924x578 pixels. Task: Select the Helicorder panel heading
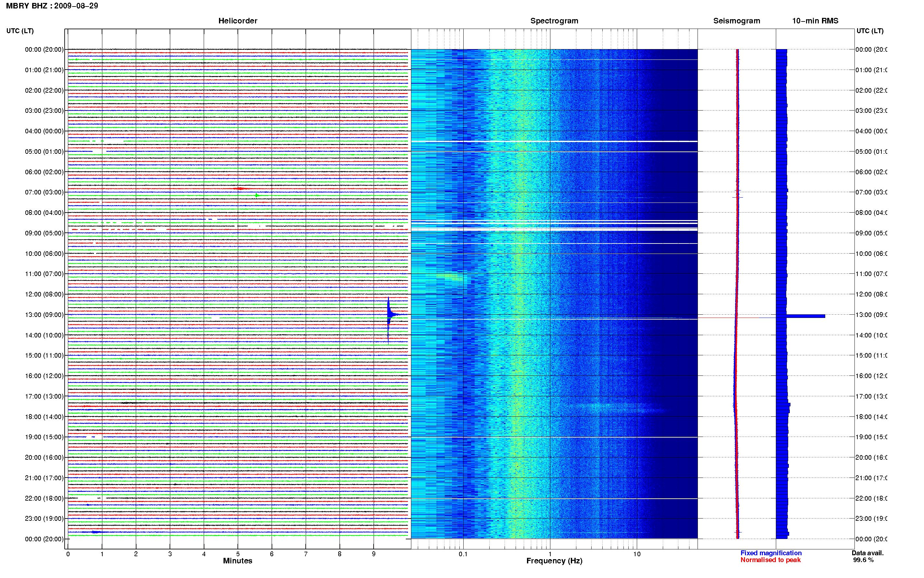[237, 21]
